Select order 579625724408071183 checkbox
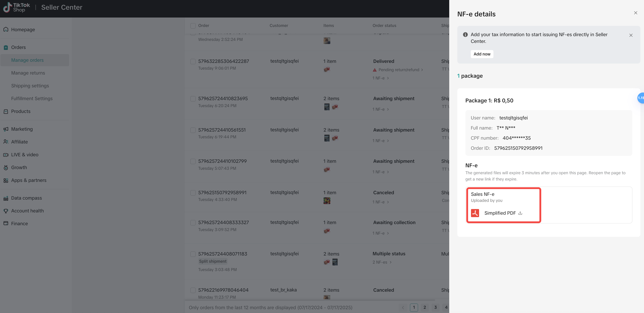The height and width of the screenshot is (313, 644). click(x=193, y=254)
